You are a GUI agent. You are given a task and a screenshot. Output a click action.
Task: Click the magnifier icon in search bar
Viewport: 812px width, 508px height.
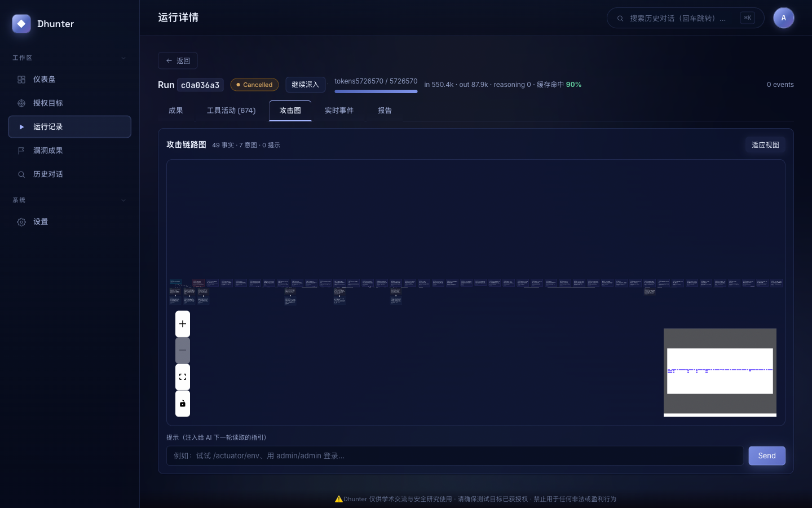620,18
